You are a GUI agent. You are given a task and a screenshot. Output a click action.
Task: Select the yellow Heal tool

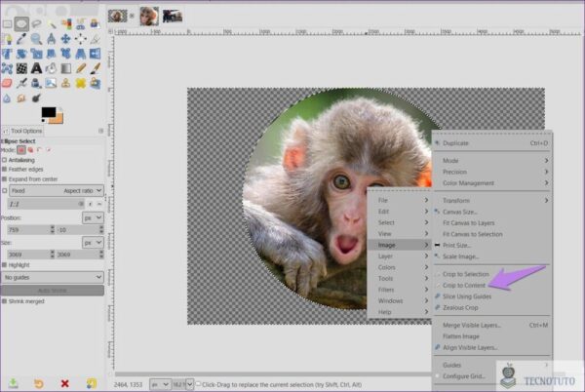[x=81, y=83]
